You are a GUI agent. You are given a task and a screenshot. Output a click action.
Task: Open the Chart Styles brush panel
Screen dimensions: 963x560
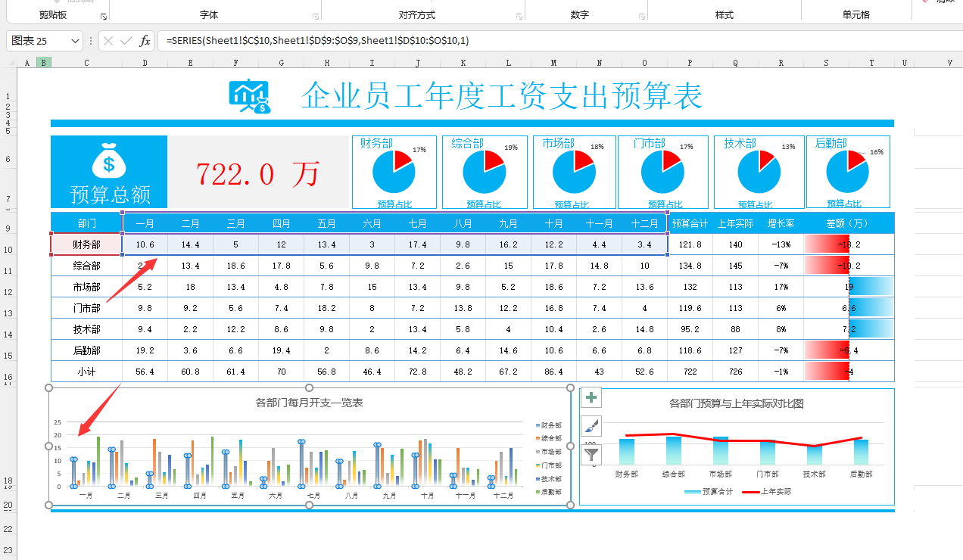(x=591, y=425)
